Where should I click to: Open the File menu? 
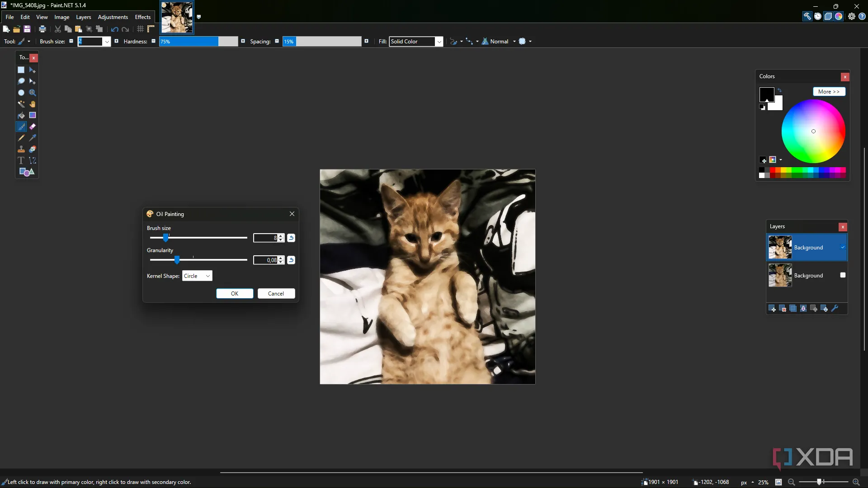pos(9,17)
